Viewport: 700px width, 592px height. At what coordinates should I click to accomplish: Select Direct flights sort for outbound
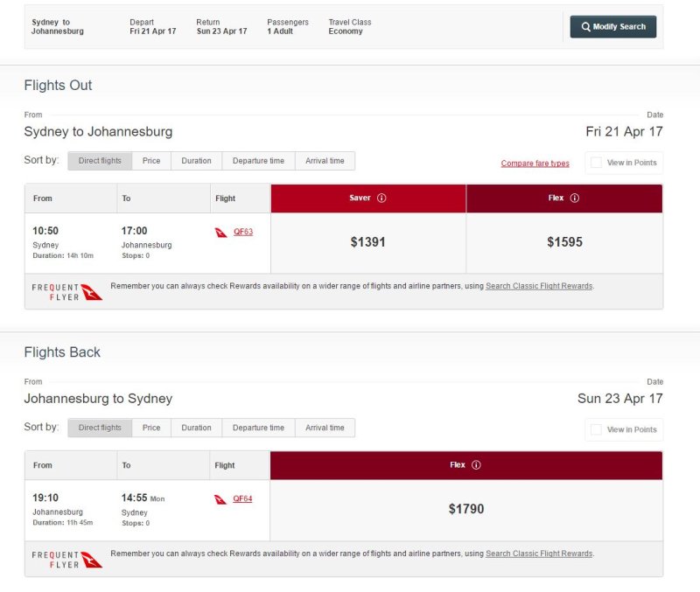pyautogui.click(x=100, y=161)
